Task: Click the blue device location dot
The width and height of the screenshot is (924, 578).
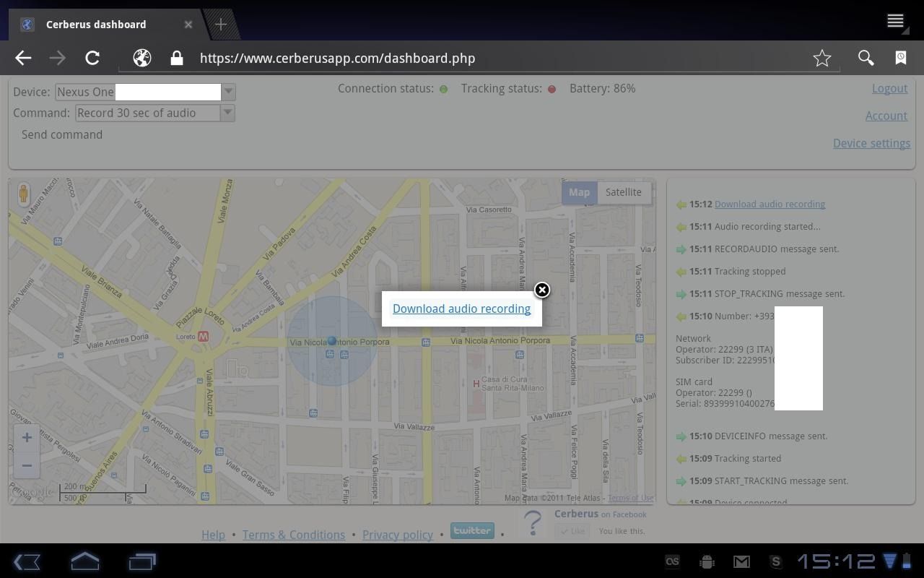Action: [332, 340]
